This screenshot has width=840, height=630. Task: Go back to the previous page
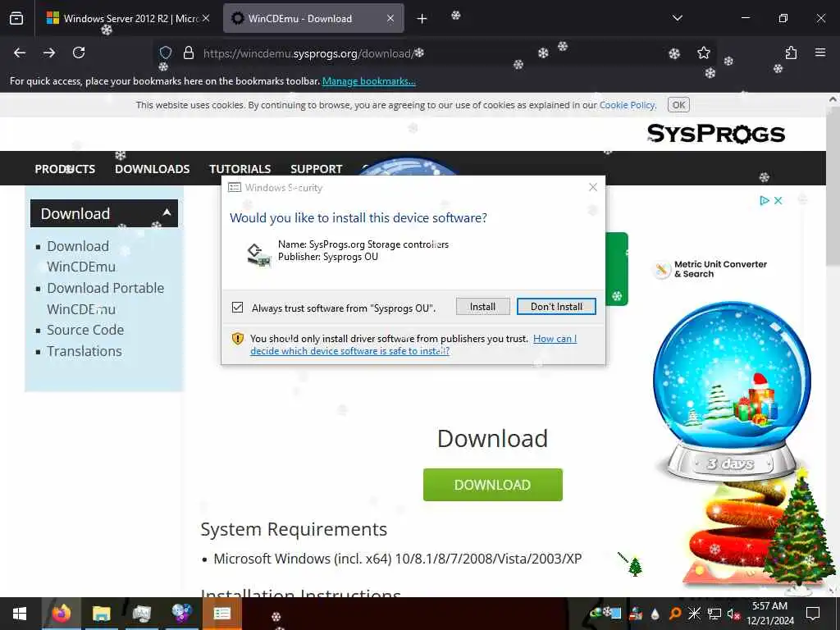tap(20, 52)
